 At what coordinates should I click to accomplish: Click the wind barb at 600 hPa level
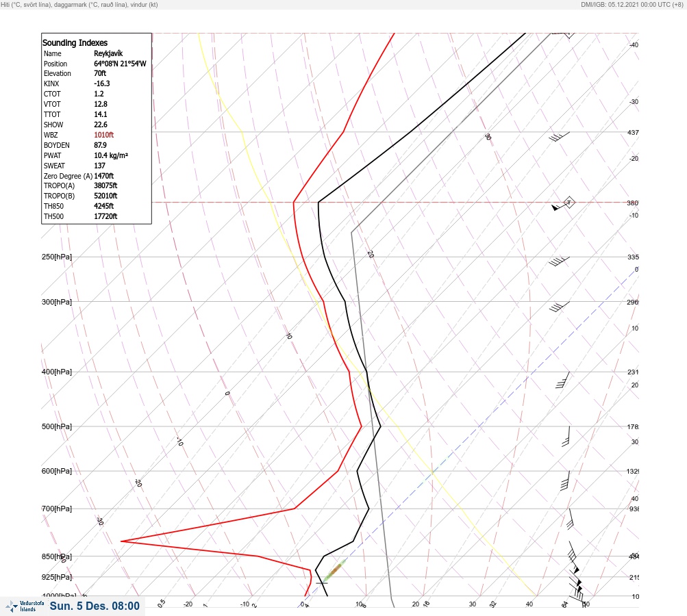(x=565, y=480)
